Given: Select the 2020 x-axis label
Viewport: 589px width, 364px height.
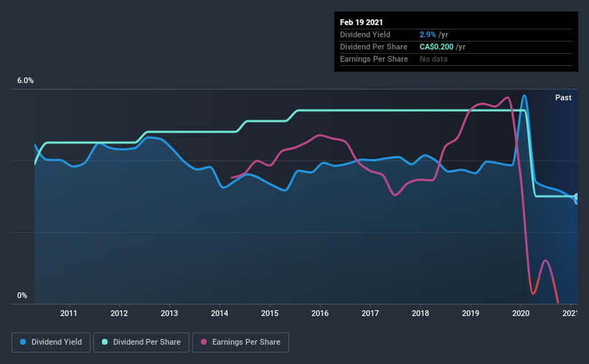Looking at the screenshot, I should point(521,313).
